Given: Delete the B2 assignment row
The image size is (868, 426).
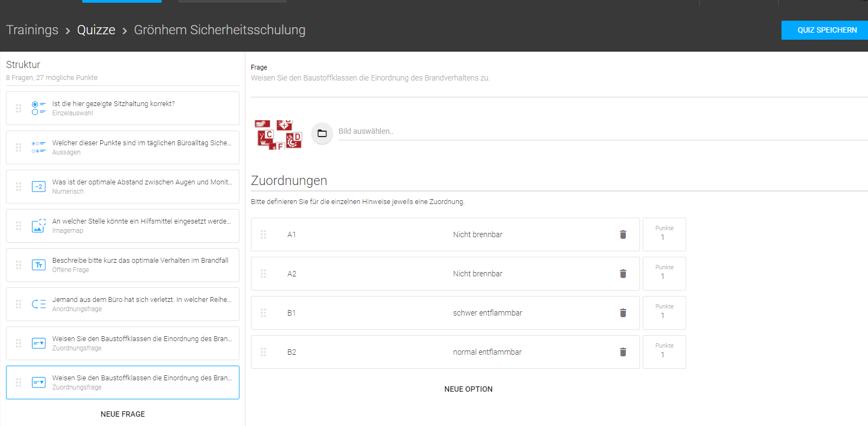Looking at the screenshot, I should tap(623, 352).
